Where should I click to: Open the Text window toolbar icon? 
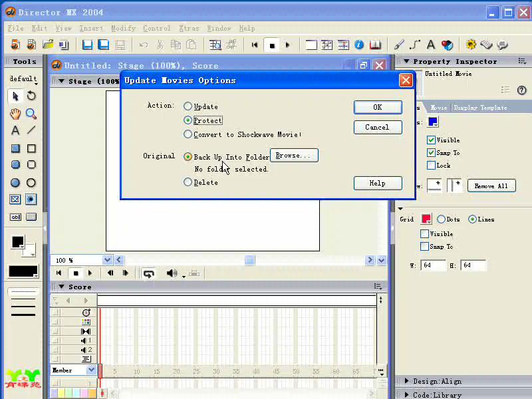431,45
